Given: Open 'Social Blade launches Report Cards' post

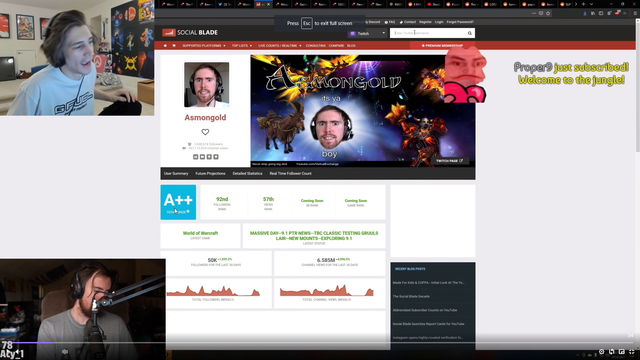Looking at the screenshot, I should 428,324.
